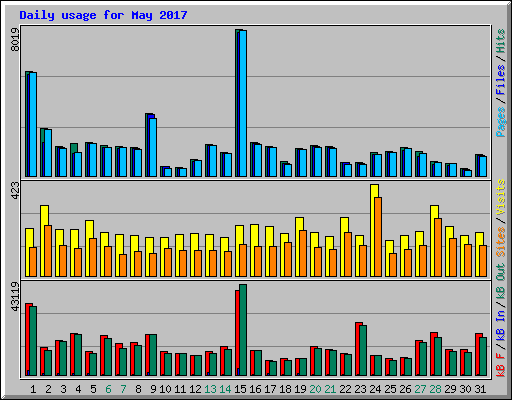512x400 pixels.
Task: Click the Hits legend label
Action: 500,41
